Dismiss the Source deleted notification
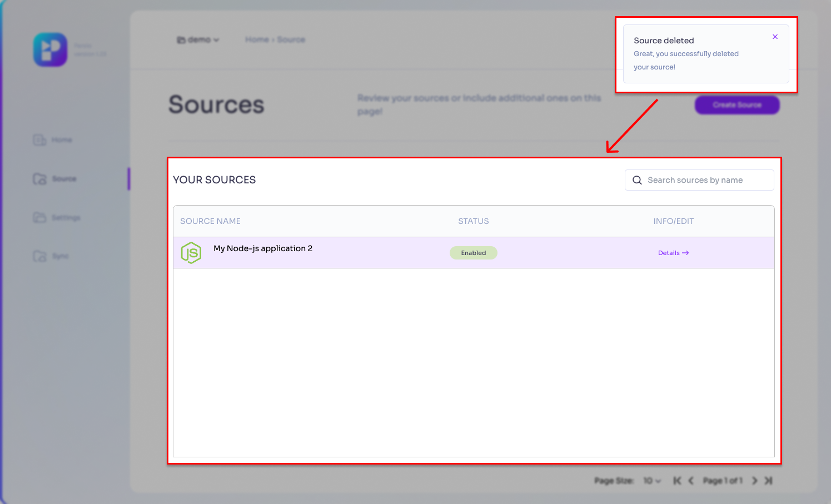The height and width of the screenshot is (504, 831). [775, 37]
